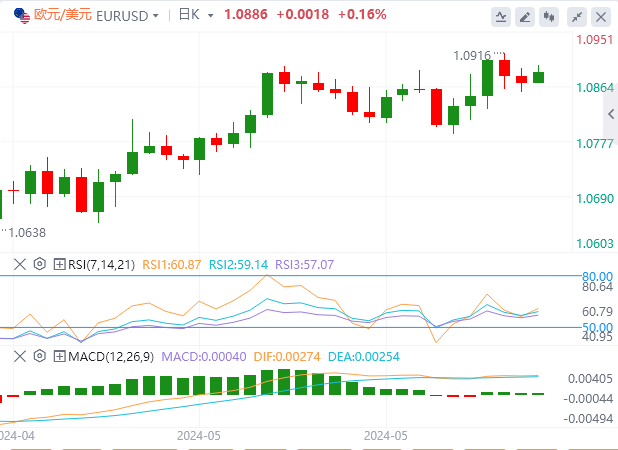Select the 日K interval label
Image resolution: width=618 pixels, height=450 pixels.
coord(189,15)
